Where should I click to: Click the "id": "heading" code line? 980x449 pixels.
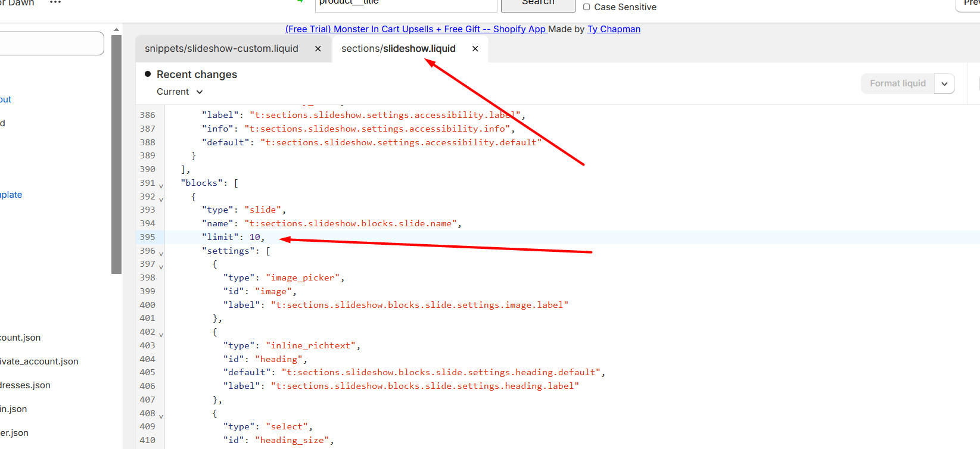coord(265,359)
